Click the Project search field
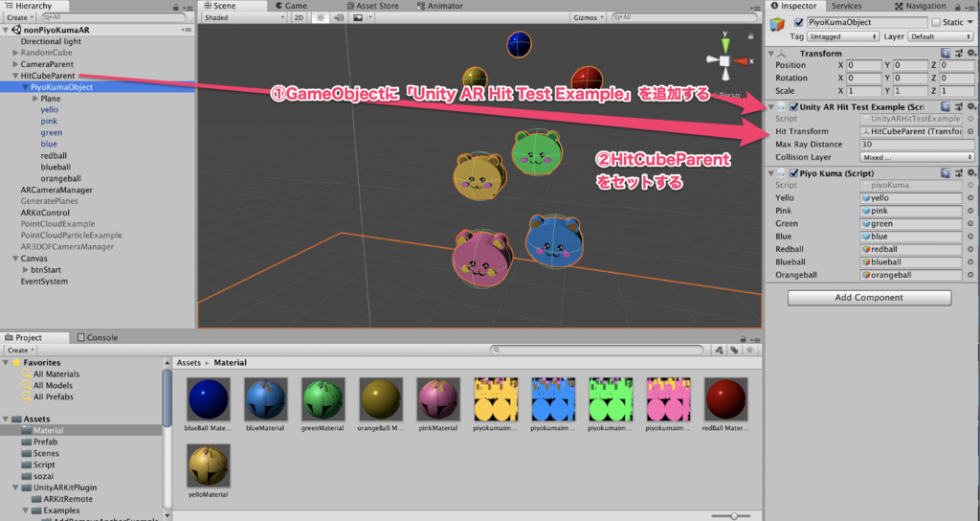Screen dimensions: 980x521 click(x=597, y=351)
